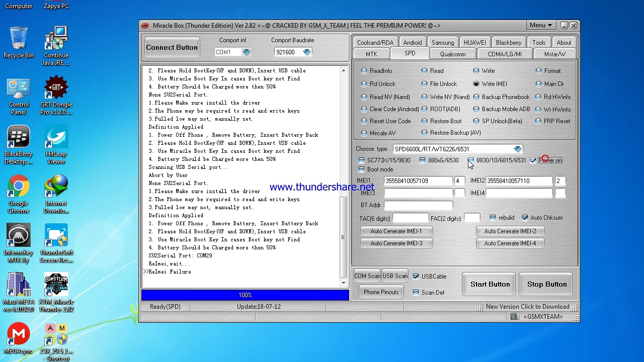Enable the rebuild checkbox
The width and height of the screenshot is (644, 362).
[493, 218]
